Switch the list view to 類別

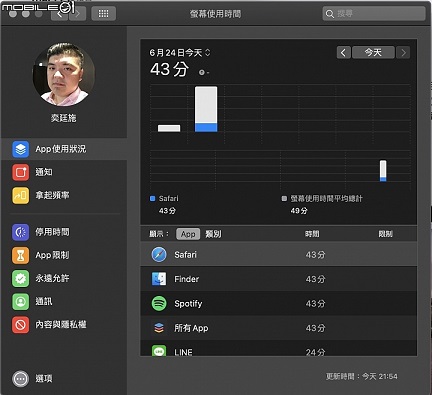coord(213,234)
